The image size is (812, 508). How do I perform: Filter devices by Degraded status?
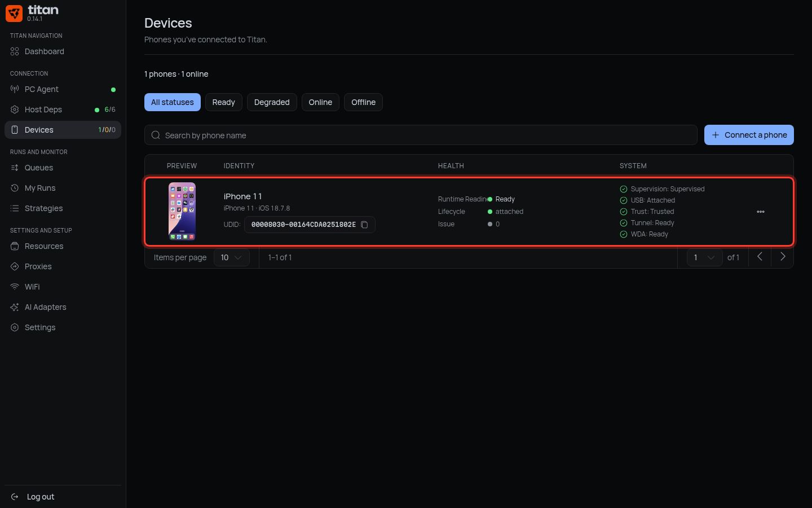(x=272, y=102)
